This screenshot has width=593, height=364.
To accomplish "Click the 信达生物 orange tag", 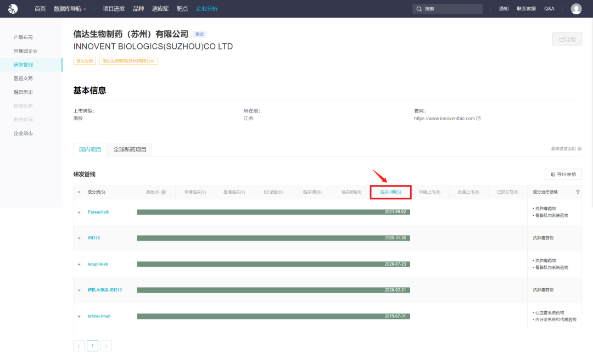I will pyautogui.click(x=85, y=61).
